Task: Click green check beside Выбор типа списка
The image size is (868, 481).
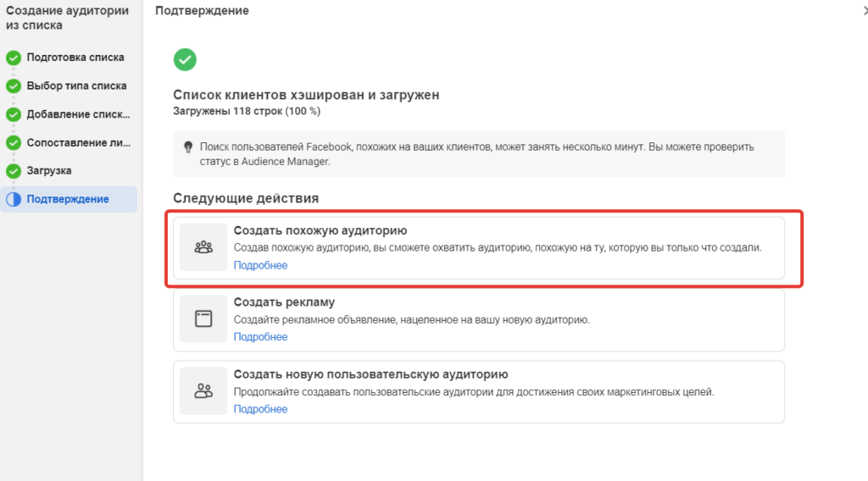Action: click(14, 86)
